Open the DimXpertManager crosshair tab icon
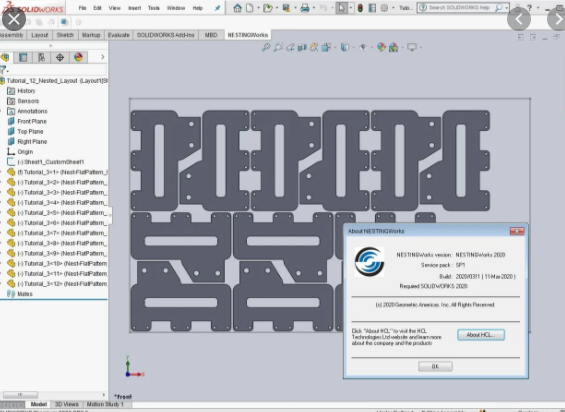Screen dimensions: 565x412 pos(60,57)
